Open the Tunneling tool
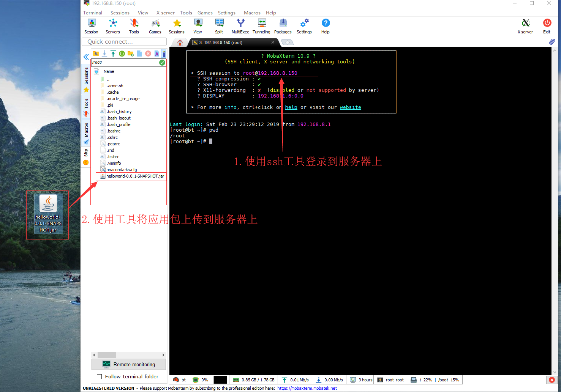561x392 pixels. [x=262, y=27]
